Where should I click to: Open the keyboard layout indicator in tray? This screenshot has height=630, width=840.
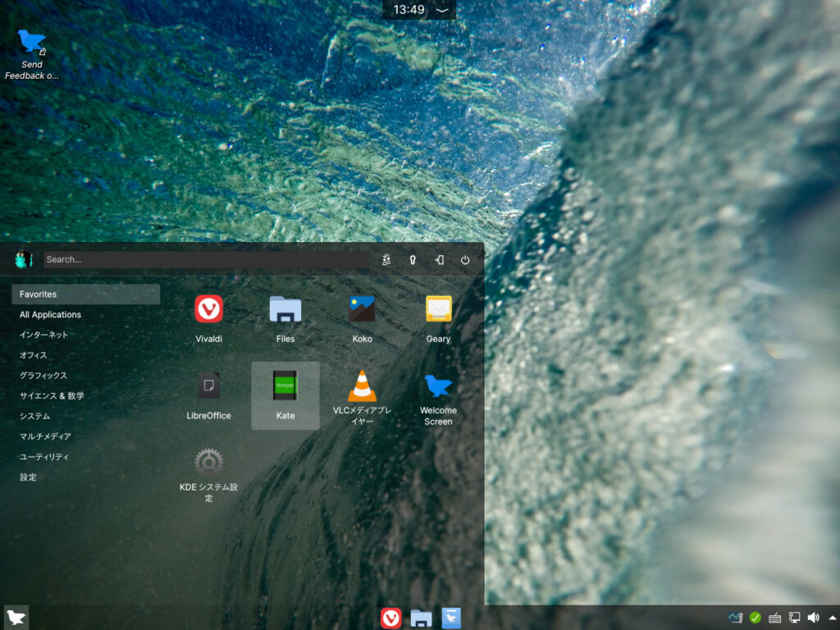[774, 617]
